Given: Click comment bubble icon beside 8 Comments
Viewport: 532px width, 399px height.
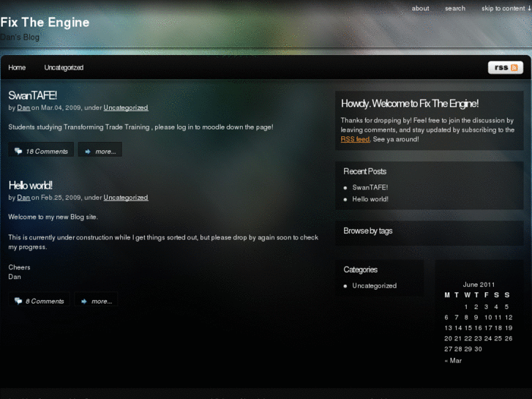Looking at the screenshot, I should tap(18, 301).
